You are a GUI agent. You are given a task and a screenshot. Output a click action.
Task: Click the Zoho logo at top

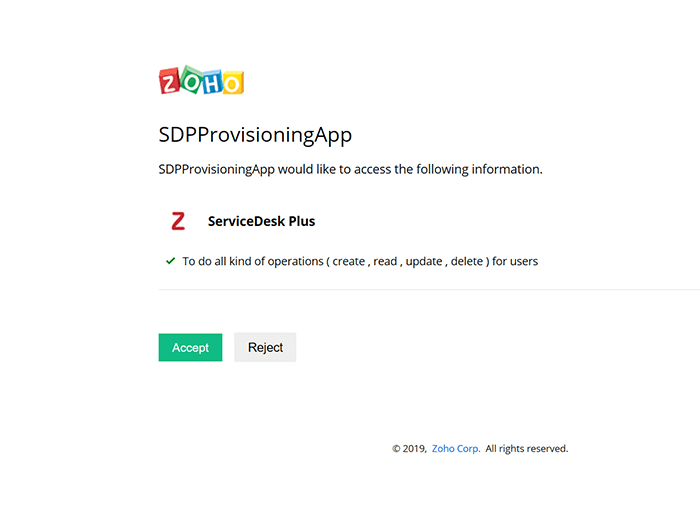click(201, 81)
